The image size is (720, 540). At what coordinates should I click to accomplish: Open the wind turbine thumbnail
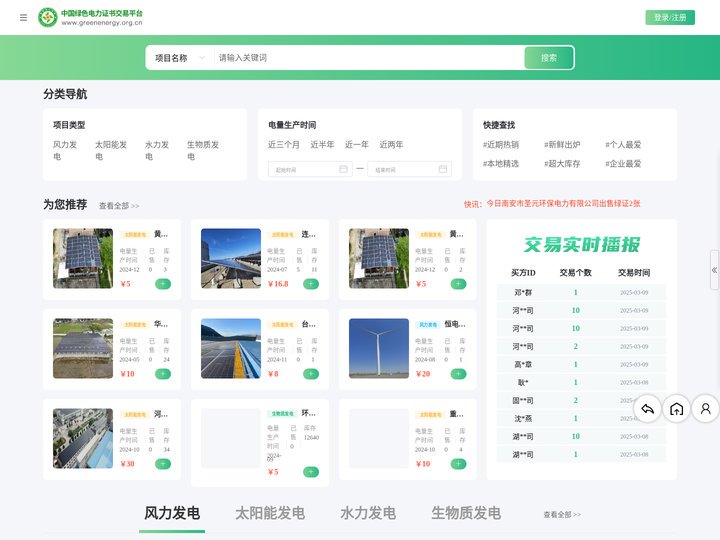click(x=379, y=349)
